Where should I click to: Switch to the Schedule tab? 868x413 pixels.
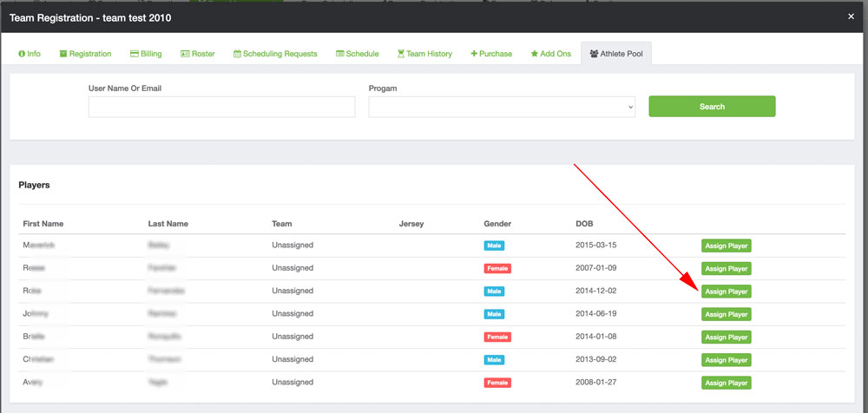coord(358,54)
